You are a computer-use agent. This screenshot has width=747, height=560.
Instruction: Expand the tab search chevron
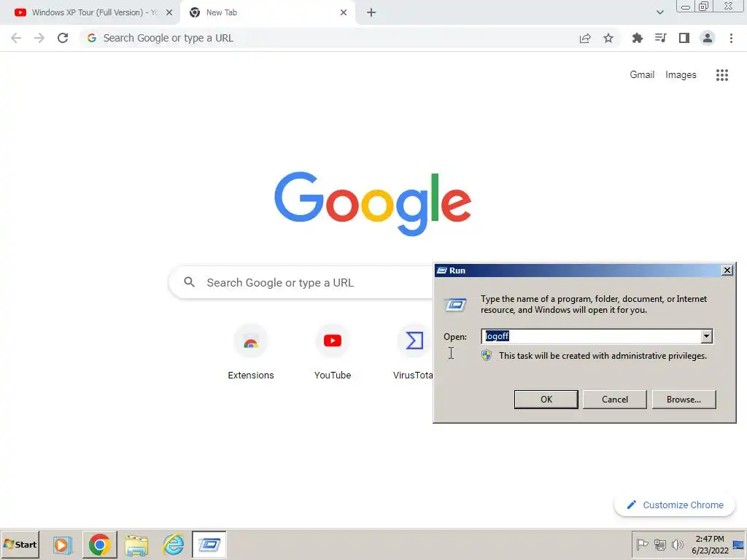pyautogui.click(x=659, y=12)
